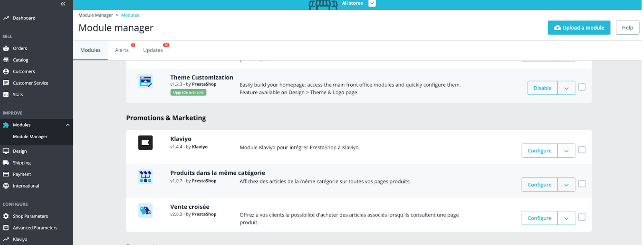Click Module Manager in the breadcrumb

point(96,15)
